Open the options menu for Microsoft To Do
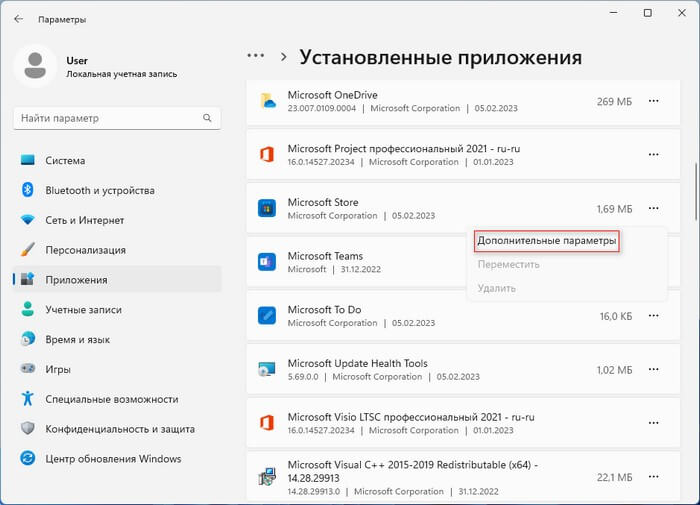 pos(654,316)
